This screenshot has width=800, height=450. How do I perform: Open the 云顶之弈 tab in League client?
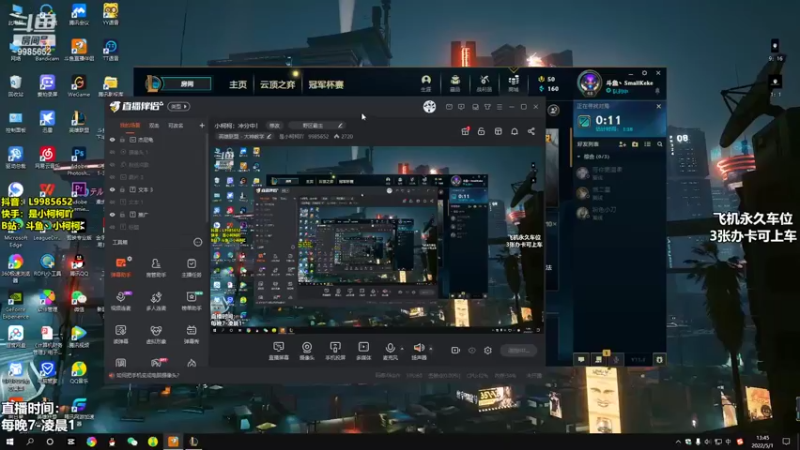click(x=278, y=84)
